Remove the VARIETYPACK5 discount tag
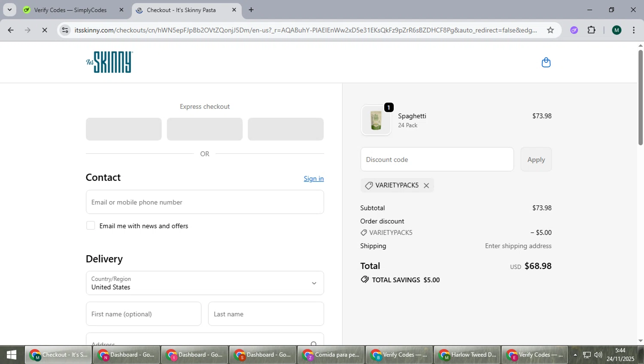 [x=426, y=185]
